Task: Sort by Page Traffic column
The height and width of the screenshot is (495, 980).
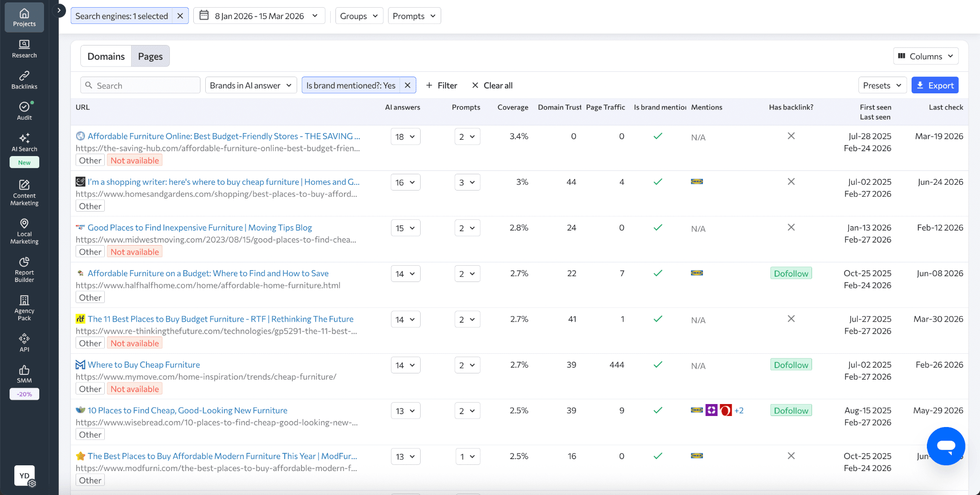Action: 605,107
